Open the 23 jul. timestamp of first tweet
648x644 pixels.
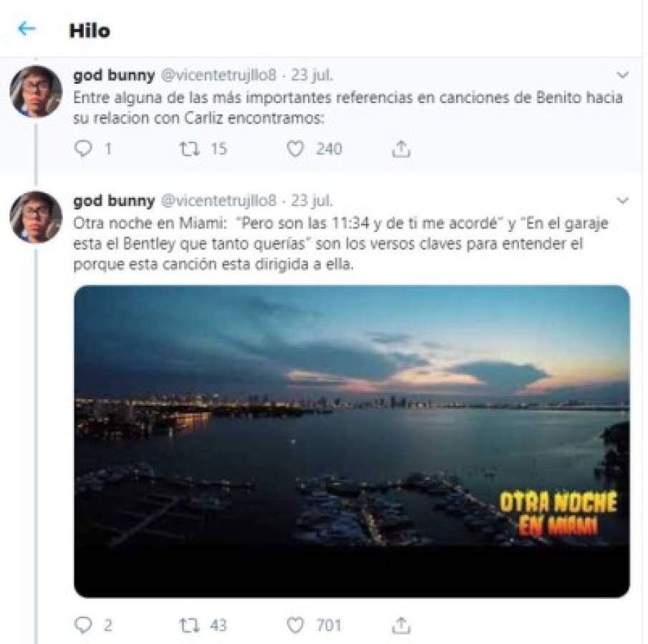coord(312,75)
